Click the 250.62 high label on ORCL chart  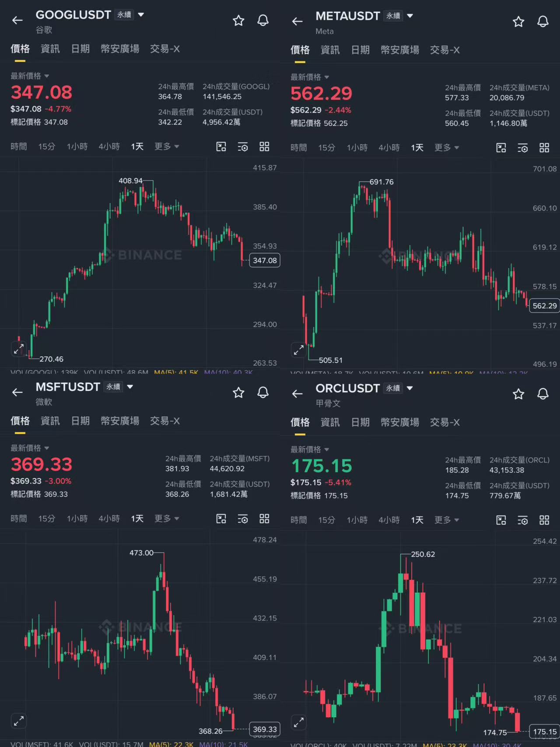coord(423,554)
